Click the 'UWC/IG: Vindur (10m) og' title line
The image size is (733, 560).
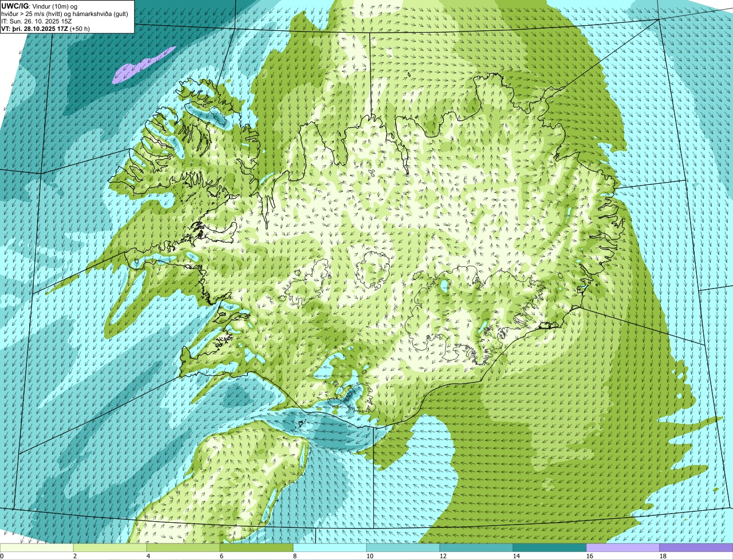[39, 5]
